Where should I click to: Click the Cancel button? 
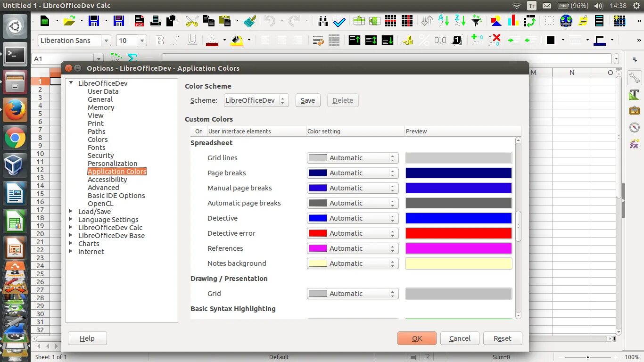[x=460, y=338]
